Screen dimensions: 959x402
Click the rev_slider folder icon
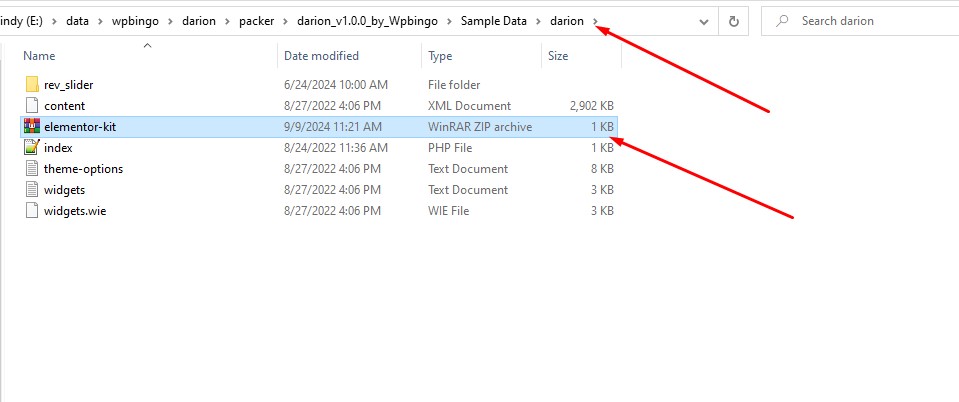31,85
